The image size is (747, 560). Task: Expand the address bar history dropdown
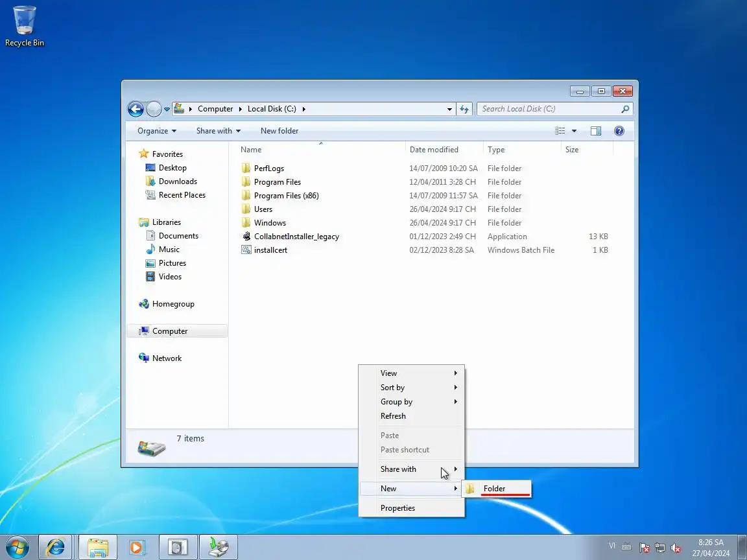[x=449, y=109]
